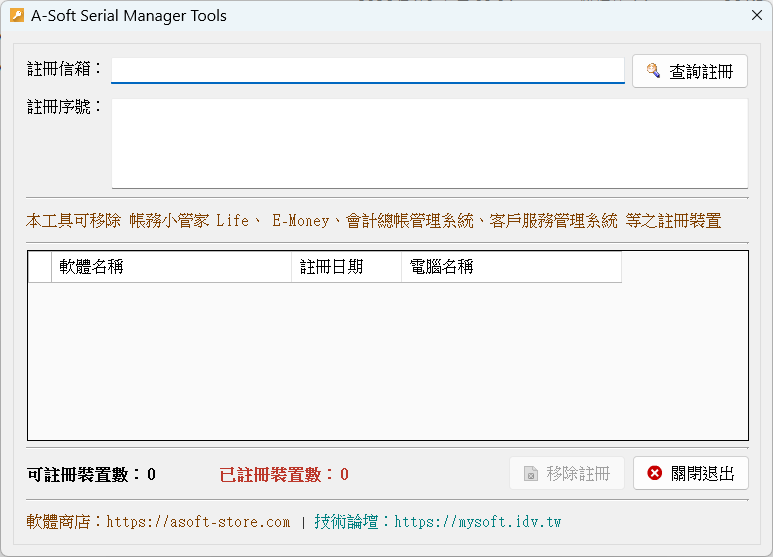Click the 可註冊裝置數 count text

[x=91, y=475]
